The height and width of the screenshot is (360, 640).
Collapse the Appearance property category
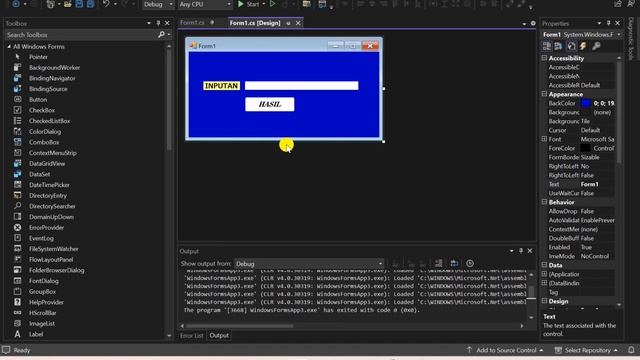click(544, 94)
